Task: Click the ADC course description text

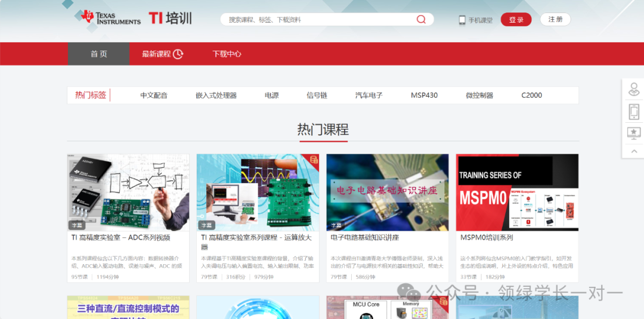Action: click(128, 262)
